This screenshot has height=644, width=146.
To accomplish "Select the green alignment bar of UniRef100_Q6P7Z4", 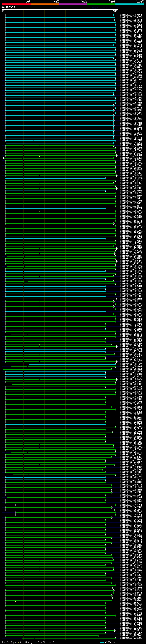I will (x=60, y=146).
